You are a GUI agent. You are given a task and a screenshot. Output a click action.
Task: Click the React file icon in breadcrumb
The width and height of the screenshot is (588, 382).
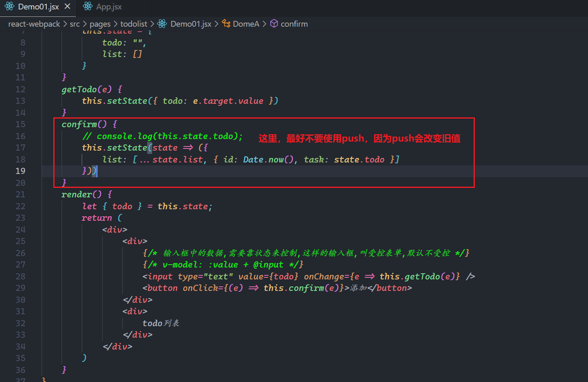[x=162, y=24]
